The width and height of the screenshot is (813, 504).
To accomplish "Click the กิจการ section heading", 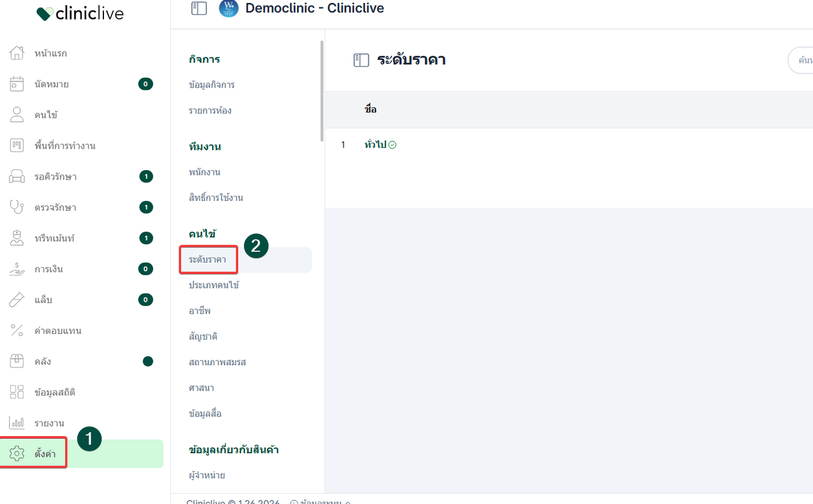I will point(204,59).
